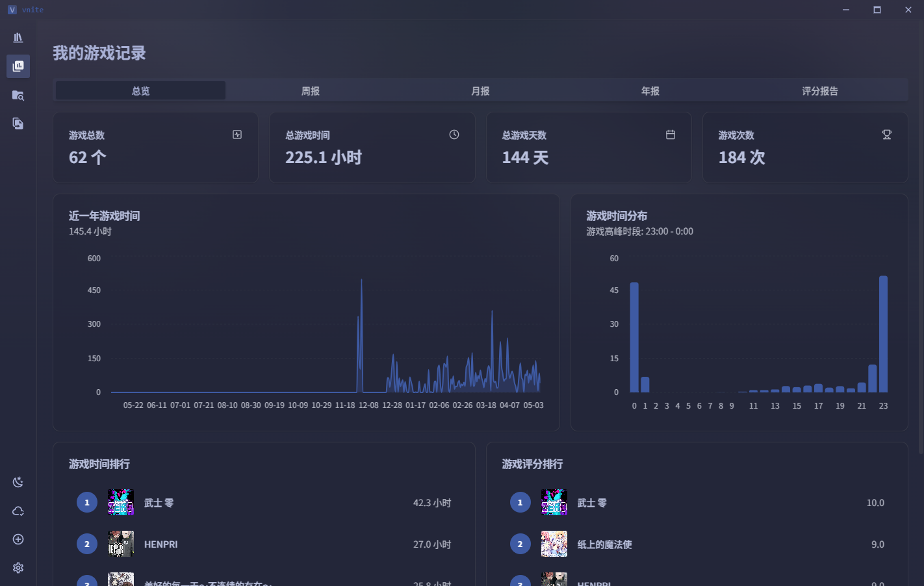The height and width of the screenshot is (586, 924).
Task: Click 纸上的魔法使 cover thumbnail
Action: pos(554,544)
